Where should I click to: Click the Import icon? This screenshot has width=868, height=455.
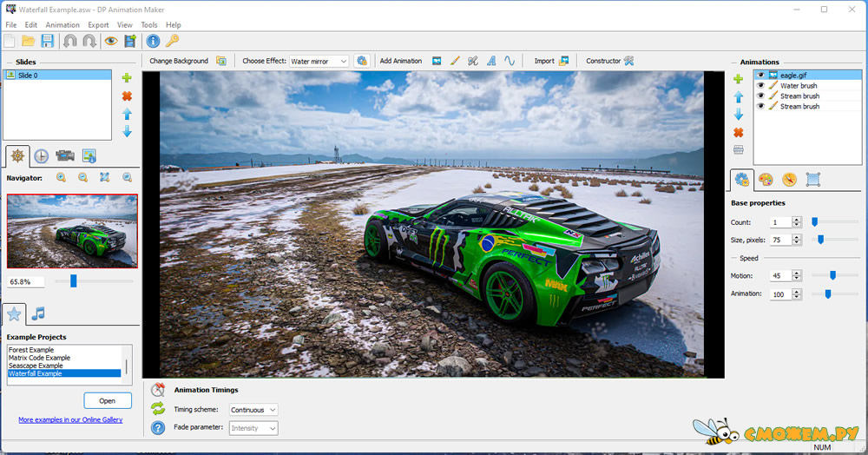[563, 61]
